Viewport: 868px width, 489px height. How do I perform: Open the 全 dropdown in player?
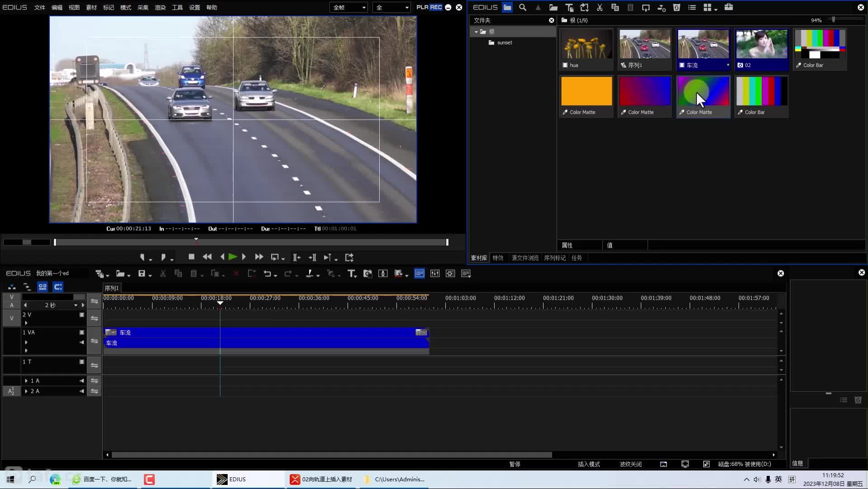pyautogui.click(x=392, y=7)
